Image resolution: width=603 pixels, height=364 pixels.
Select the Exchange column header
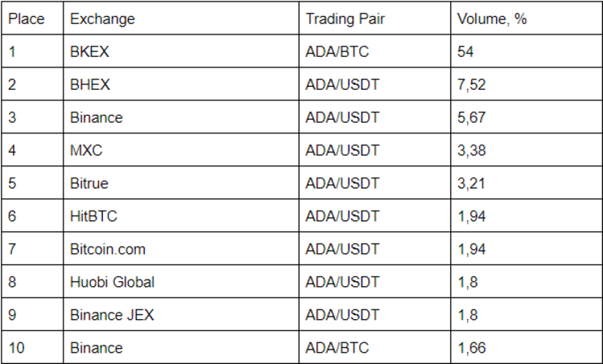(x=102, y=18)
